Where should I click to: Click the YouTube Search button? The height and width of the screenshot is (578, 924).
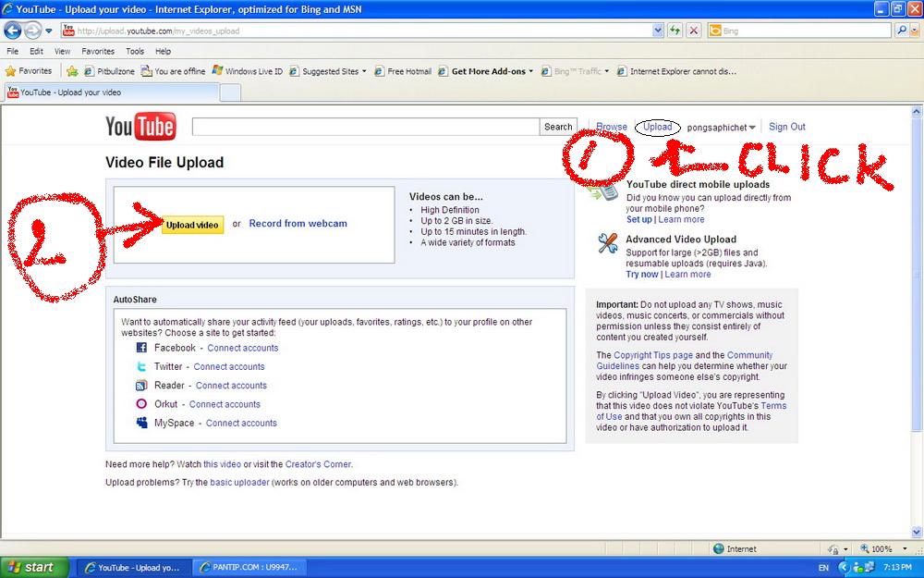(558, 127)
